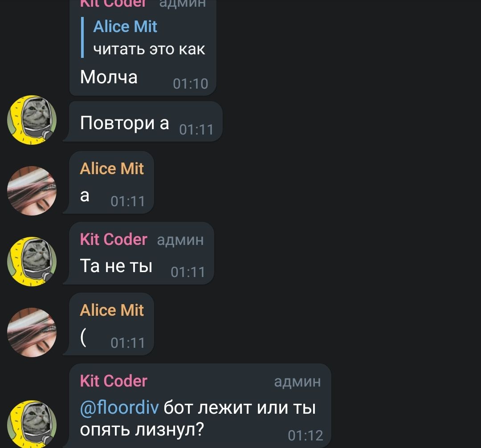Select the "Молча" message text

109,77
